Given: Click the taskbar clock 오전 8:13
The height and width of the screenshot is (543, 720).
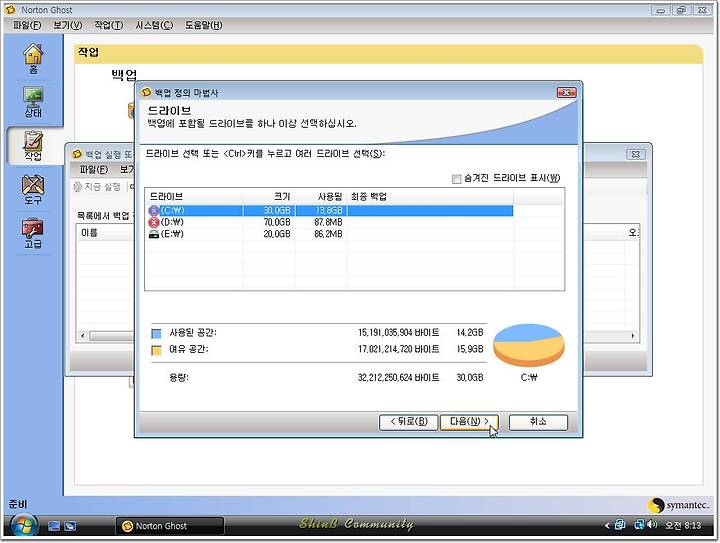Looking at the screenshot, I should pyautogui.click(x=683, y=525).
